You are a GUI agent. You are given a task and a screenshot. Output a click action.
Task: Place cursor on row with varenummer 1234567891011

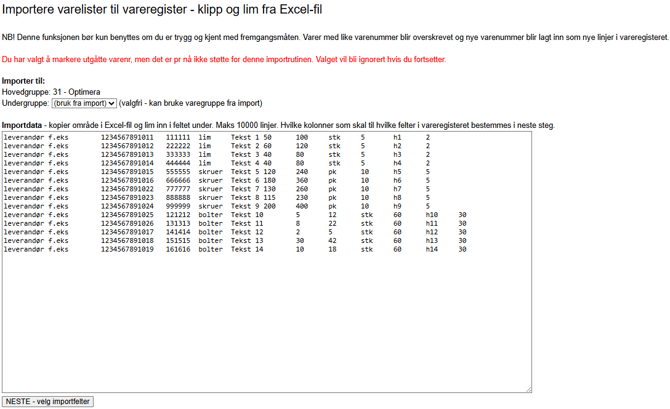click(127, 137)
